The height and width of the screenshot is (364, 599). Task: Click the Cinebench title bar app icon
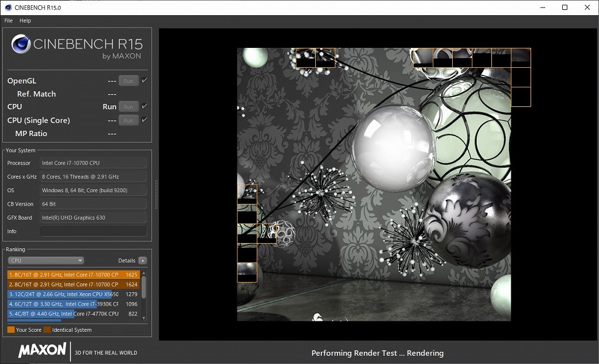(x=7, y=8)
